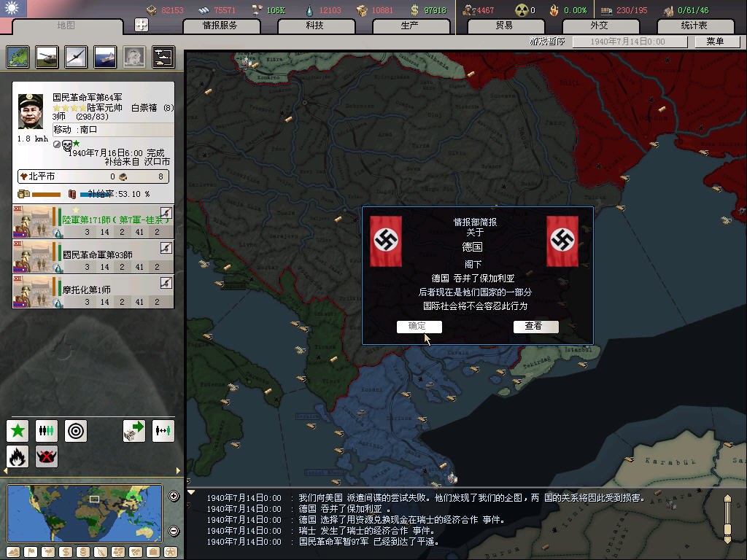Click the dissent percentage 0.00%
The width and height of the screenshot is (747, 560).
pos(575,10)
